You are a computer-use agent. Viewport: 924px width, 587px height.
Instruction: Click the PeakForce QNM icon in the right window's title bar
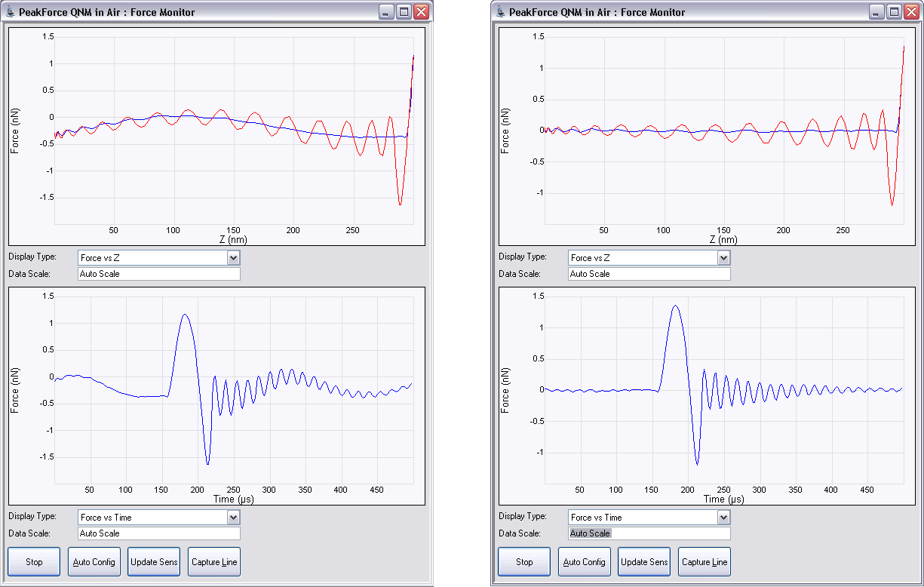point(502,12)
